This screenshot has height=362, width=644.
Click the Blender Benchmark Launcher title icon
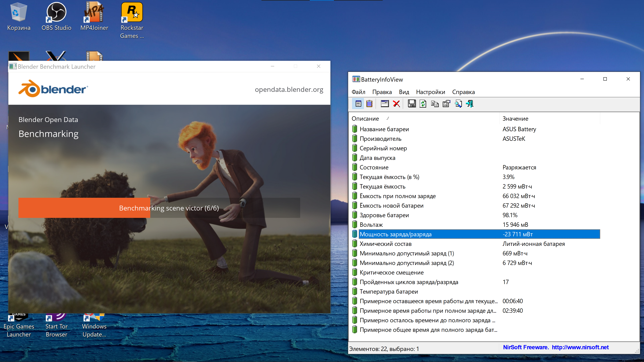(13, 67)
